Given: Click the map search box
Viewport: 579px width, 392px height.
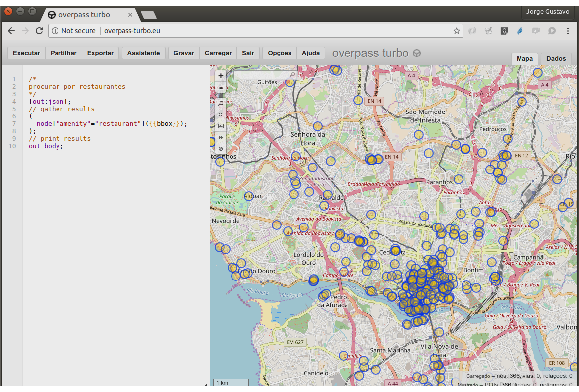Looking at the screenshot, I should click(261, 75).
